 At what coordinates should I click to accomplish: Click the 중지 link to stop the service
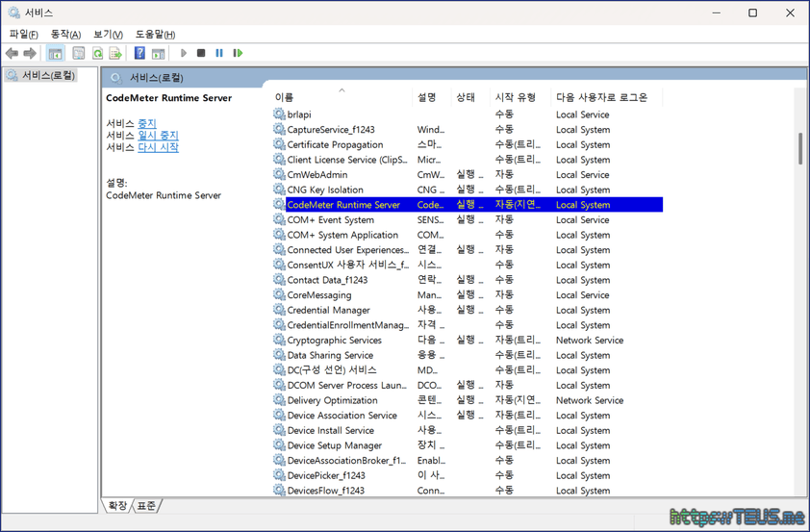(x=146, y=123)
